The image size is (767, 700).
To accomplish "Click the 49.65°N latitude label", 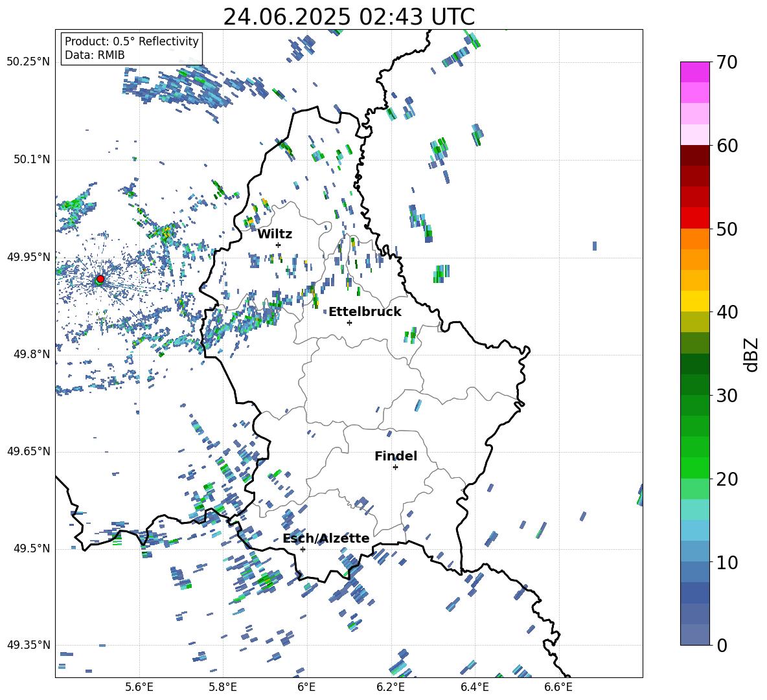I will 29,451.
